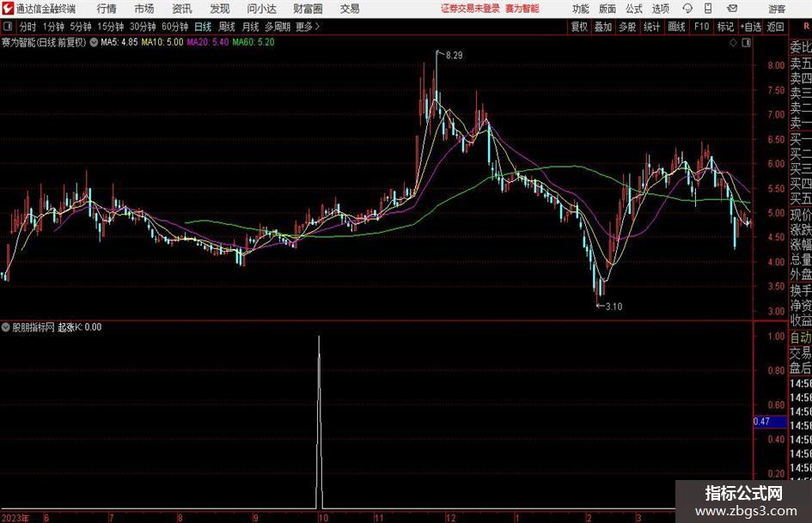Click the 复权 toolbar button
812x523 pixels.
pyautogui.click(x=579, y=27)
